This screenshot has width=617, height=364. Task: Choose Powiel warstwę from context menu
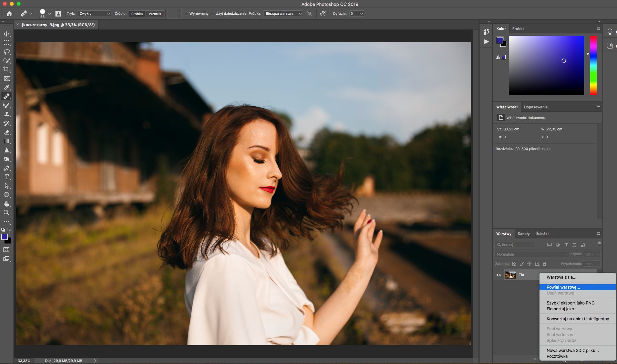point(578,287)
